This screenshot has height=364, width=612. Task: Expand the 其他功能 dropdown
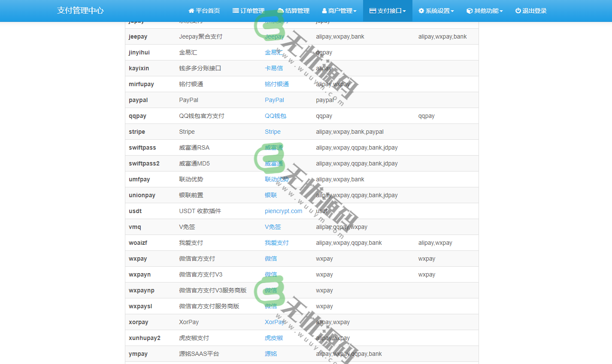pyautogui.click(x=484, y=11)
